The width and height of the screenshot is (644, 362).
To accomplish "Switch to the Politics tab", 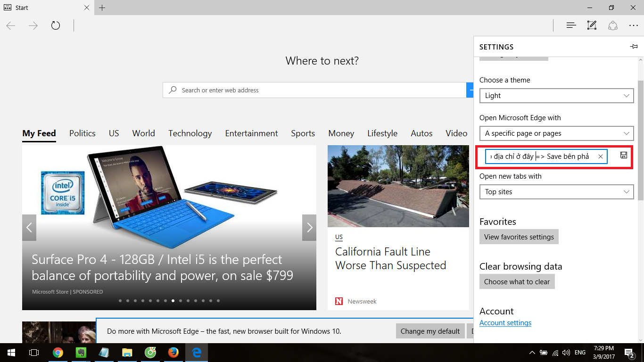I will [x=83, y=133].
